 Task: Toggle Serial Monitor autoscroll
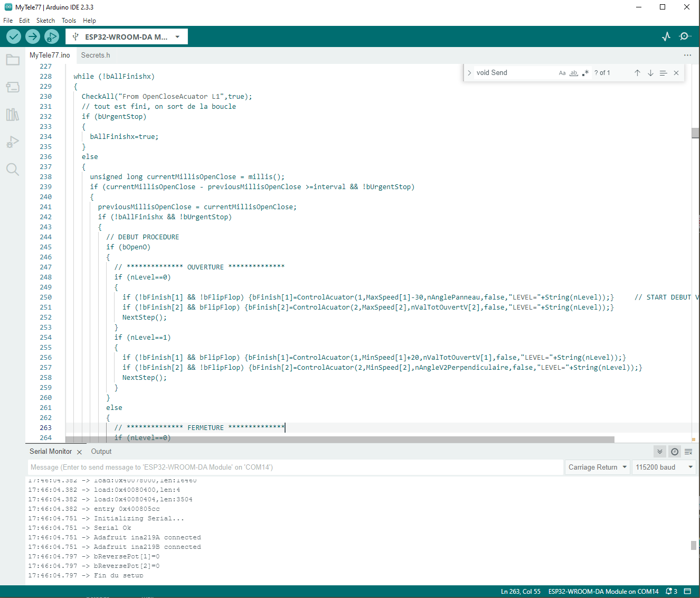659,452
